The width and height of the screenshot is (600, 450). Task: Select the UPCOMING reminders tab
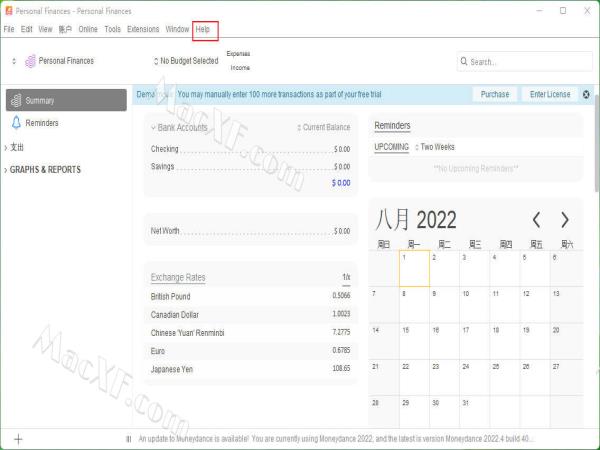[x=391, y=147]
